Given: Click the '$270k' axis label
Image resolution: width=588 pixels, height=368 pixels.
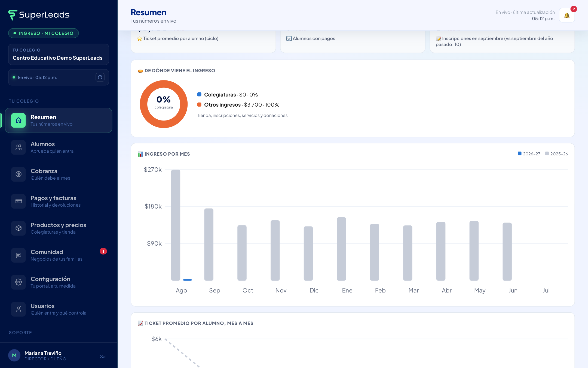Looking at the screenshot, I should 153,170.
